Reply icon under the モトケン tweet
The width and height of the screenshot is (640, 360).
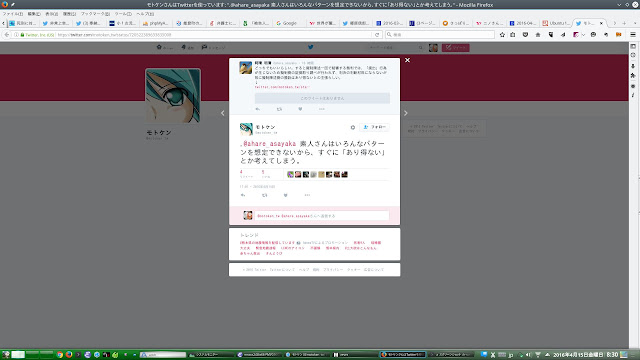[243, 195]
